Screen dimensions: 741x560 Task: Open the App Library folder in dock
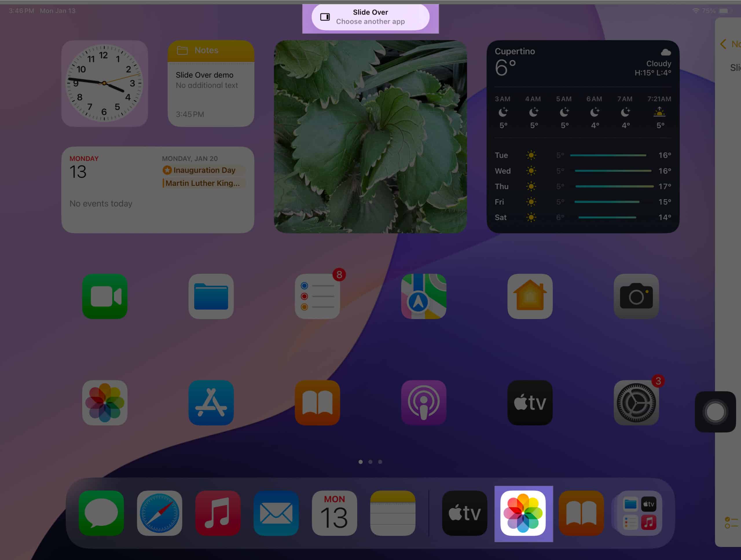[639, 513]
